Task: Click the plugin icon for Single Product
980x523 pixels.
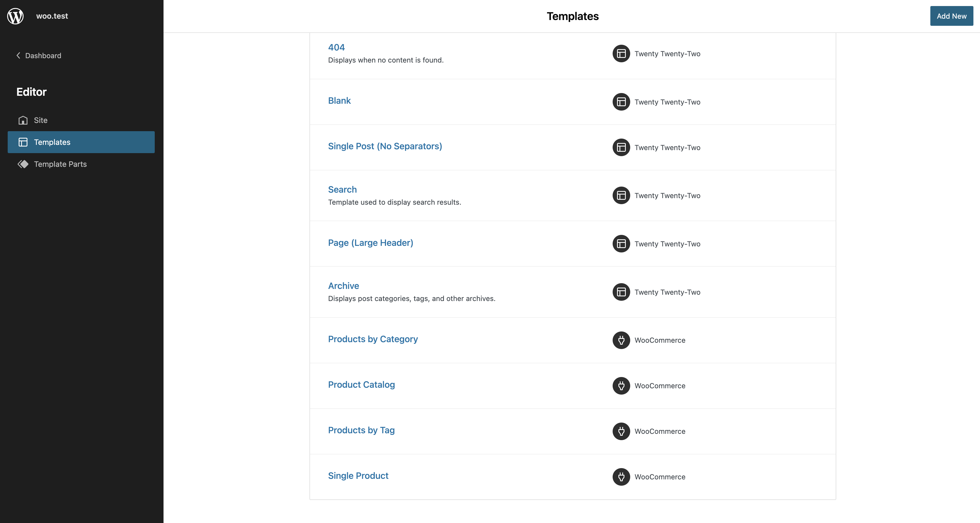Action: (621, 477)
